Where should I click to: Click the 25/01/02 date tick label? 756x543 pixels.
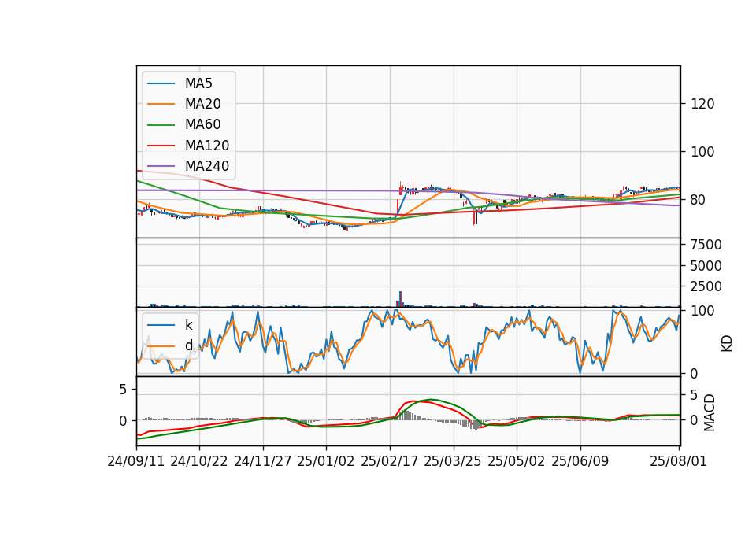point(326,461)
